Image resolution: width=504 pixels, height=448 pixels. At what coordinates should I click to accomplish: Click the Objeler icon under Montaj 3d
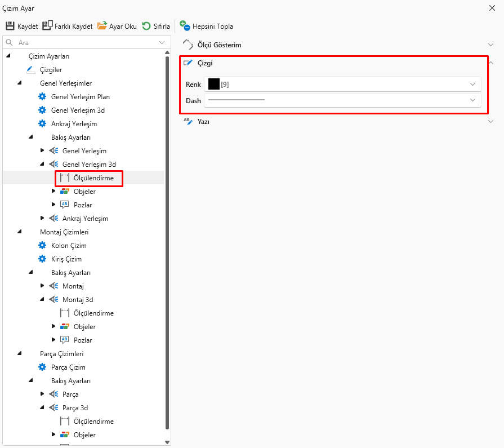click(65, 327)
